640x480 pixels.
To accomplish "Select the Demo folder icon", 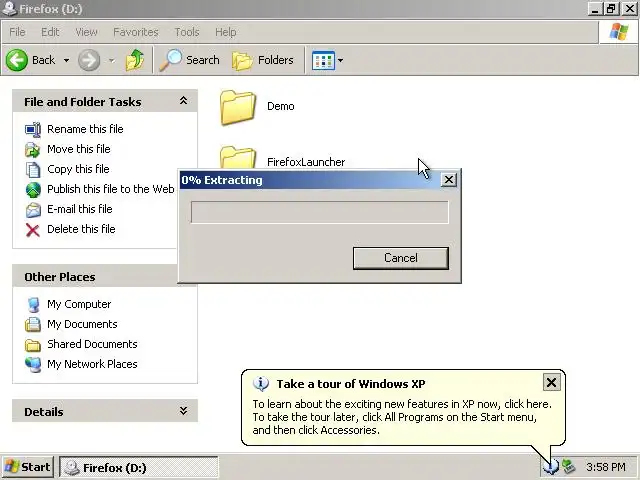I will click(x=238, y=108).
